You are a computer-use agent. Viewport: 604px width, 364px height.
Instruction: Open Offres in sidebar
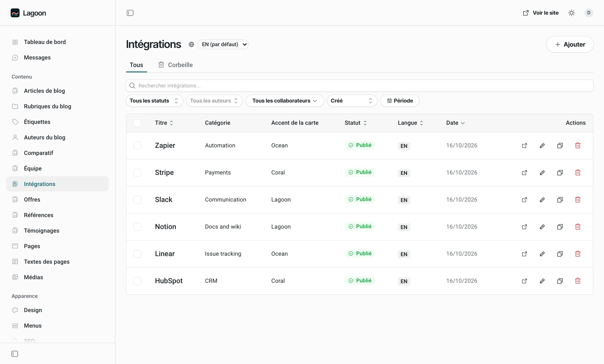(57, 199)
